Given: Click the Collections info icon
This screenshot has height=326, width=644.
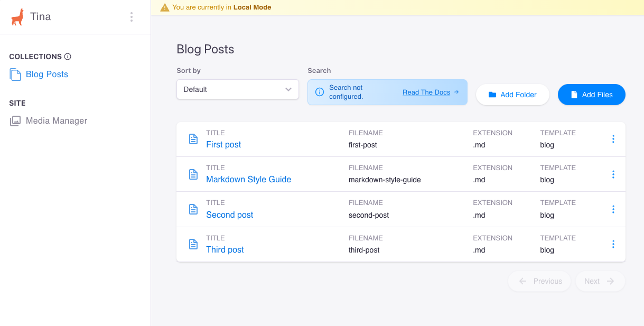Looking at the screenshot, I should pyautogui.click(x=68, y=57).
